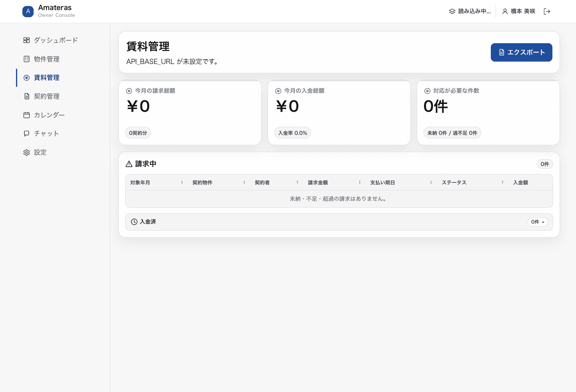Click the yen icon on the 今月の請求総額 card

[x=129, y=91]
